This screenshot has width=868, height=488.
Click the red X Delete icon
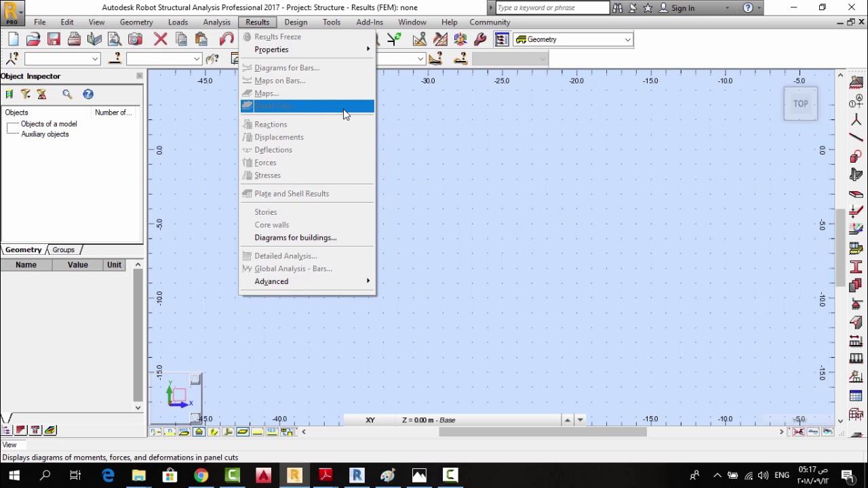(x=160, y=39)
